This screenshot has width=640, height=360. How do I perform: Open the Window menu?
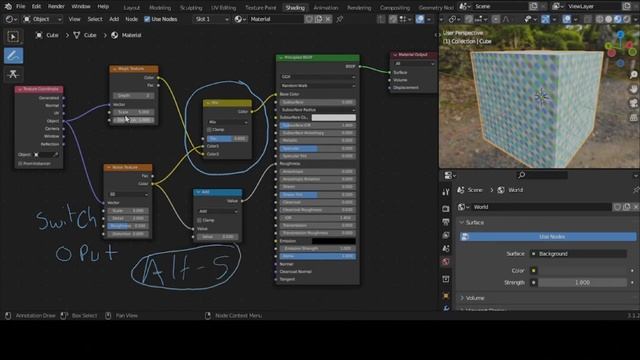click(81, 7)
